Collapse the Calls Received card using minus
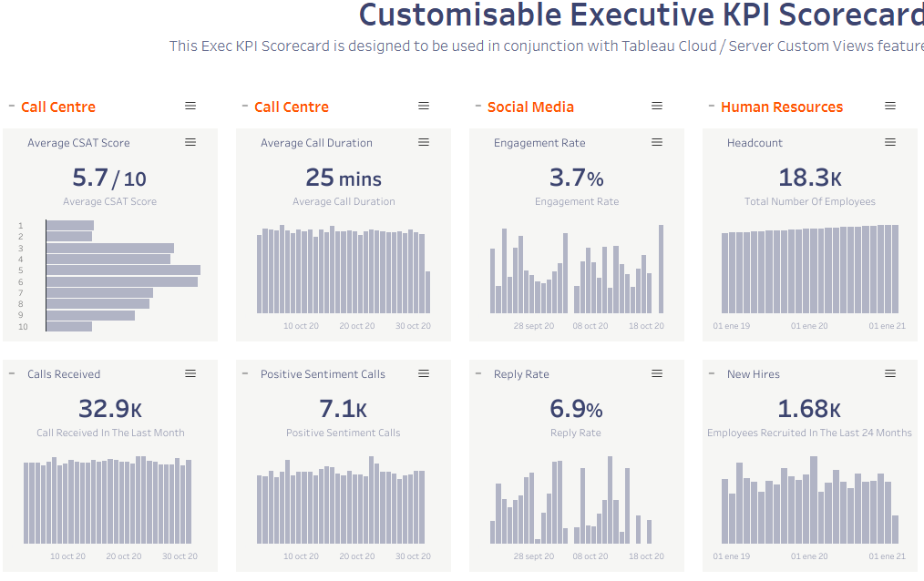The width and height of the screenshot is (924, 581). (x=12, y=373)
